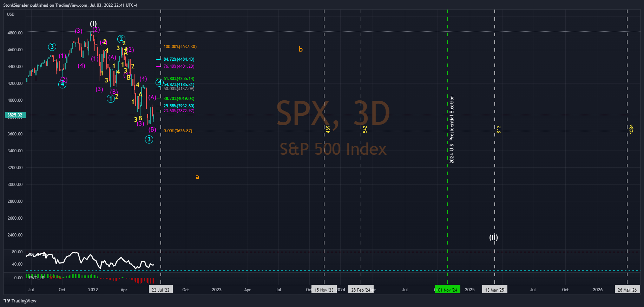
Task: Click the yellow 1084 day-count label
Action: coord(631,129)
